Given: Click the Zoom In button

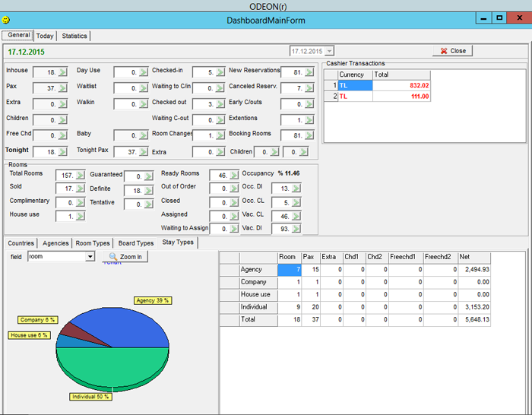Looking at the screenshot, I should 125,257.
